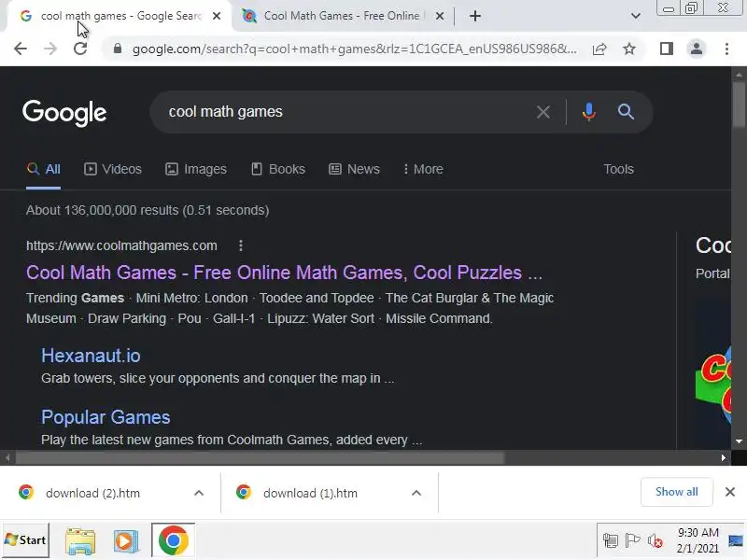Screen dimensions: 747x560
Task: Share this page using the share icon
Action: click(x=599, y=49)
